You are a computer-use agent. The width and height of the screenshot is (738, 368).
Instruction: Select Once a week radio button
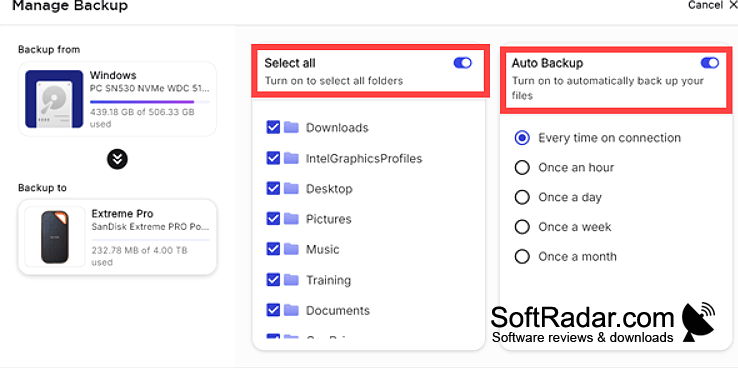[522, 227]
